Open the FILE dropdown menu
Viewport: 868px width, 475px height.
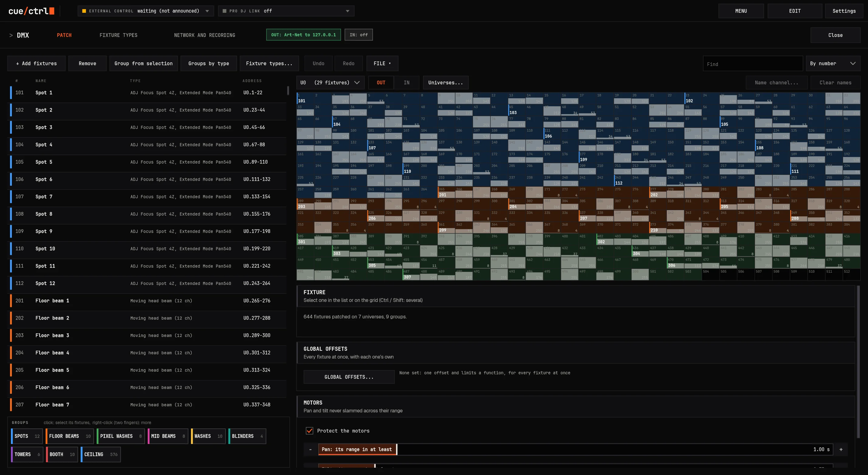[x=382, y=63]
